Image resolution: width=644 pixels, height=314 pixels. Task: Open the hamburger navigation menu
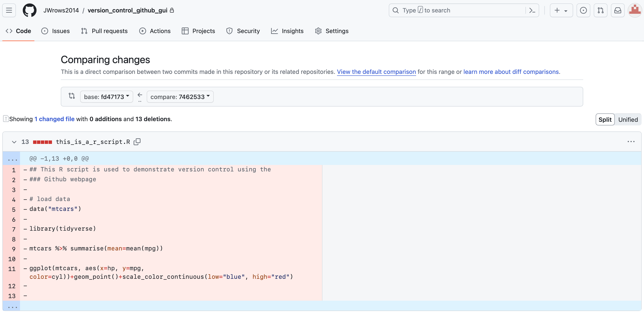click(x=9, y=10)
